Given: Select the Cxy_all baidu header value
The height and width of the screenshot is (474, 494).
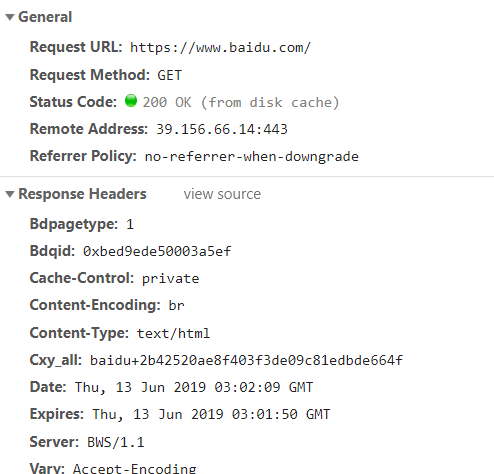Looking at the screenshot, I should (x=246, y=360).
